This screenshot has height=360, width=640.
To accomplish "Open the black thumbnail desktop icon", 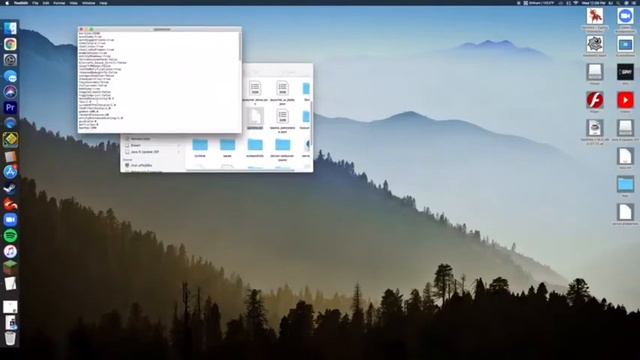I will (x=625, y=72).
